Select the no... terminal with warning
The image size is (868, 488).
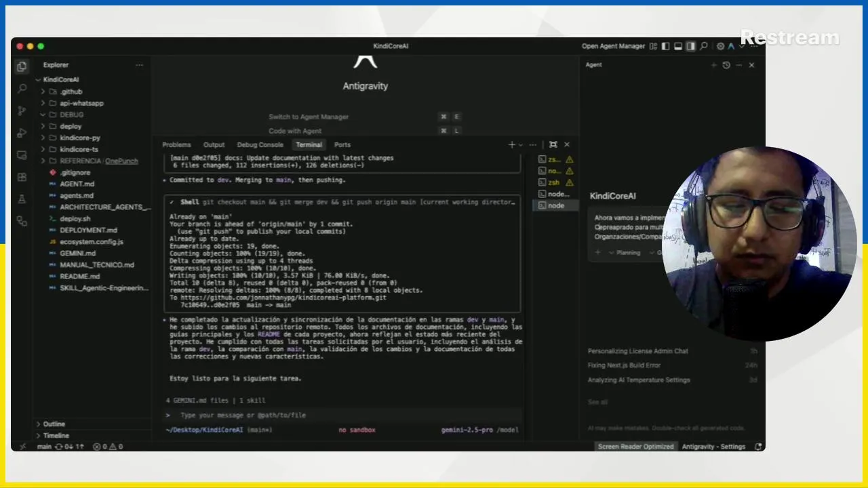556,171
